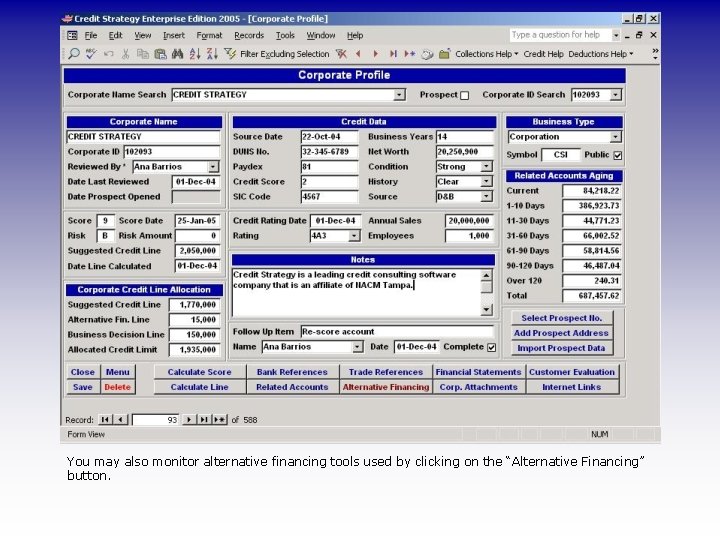Click the form control icon beside File menu
Viewport: 720px width, 540px height.
[x=72, y=35]
